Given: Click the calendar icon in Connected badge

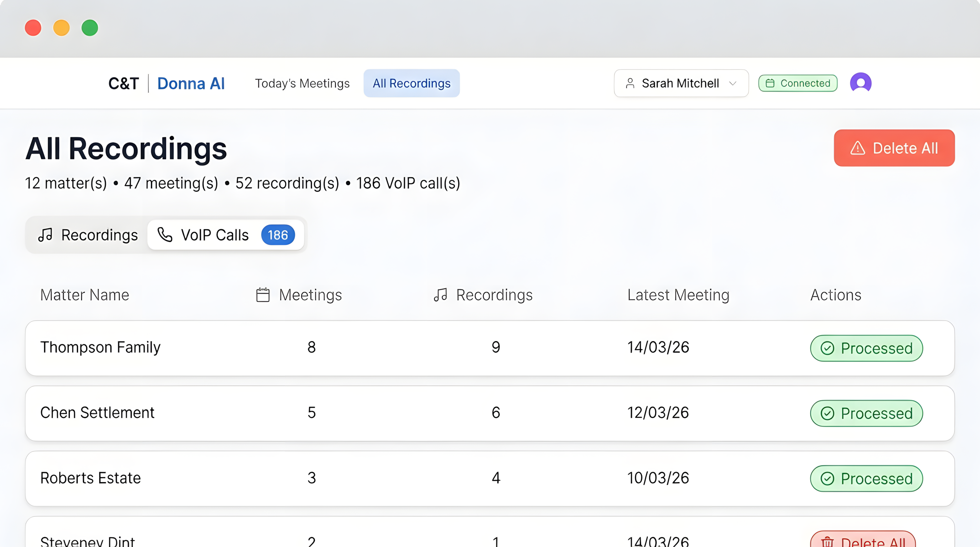Looking at the screenshot, I should [770, 83].
